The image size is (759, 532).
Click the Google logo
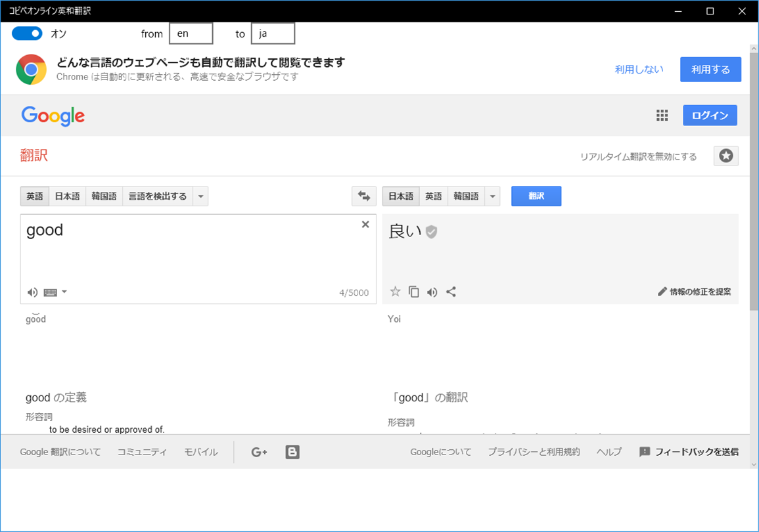(53, 116)
